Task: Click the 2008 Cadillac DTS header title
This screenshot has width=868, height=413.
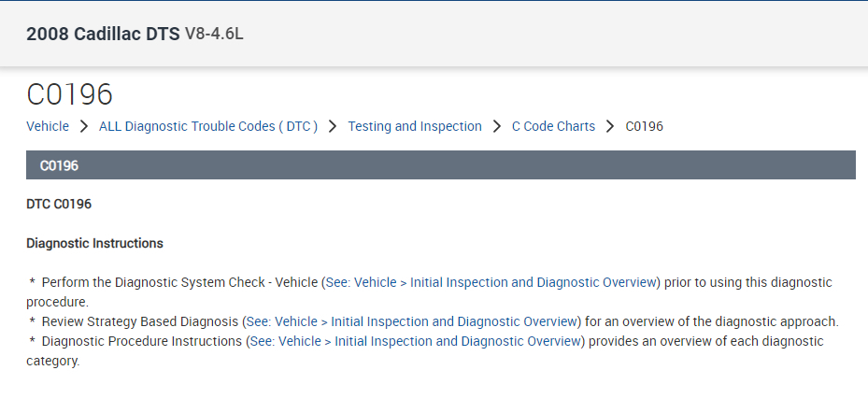Action: tap(103, 35)
